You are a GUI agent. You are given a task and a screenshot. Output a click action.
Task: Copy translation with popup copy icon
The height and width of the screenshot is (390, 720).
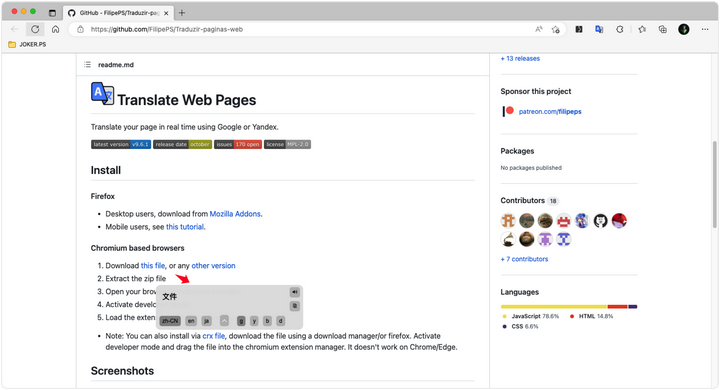(x=295, y=306)
